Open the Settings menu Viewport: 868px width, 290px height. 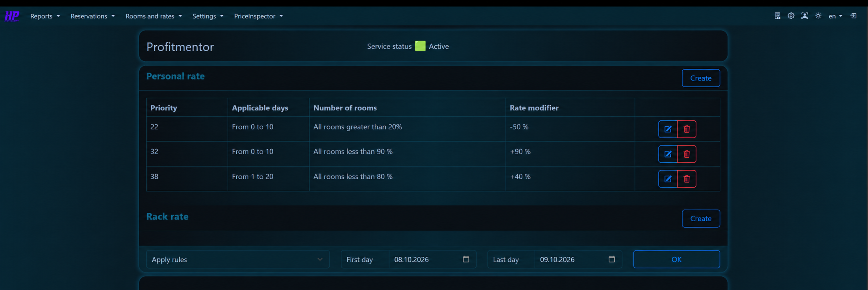point(208,16)
